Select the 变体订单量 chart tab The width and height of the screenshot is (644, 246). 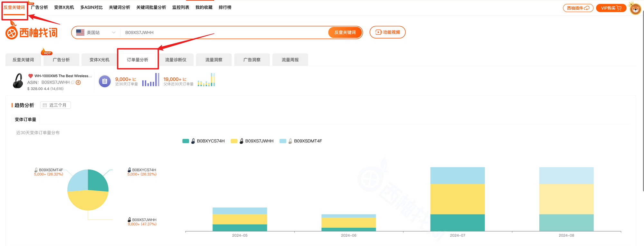click(x=25, y=119)
